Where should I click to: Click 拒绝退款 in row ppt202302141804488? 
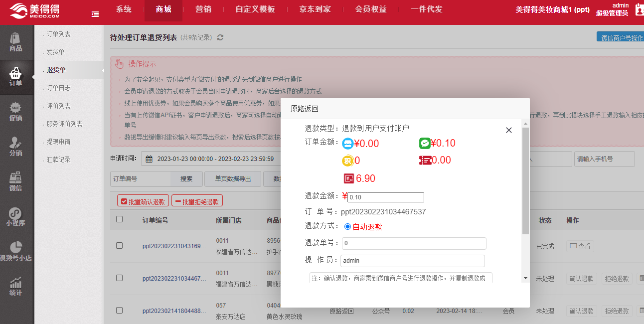pos(617,311)
